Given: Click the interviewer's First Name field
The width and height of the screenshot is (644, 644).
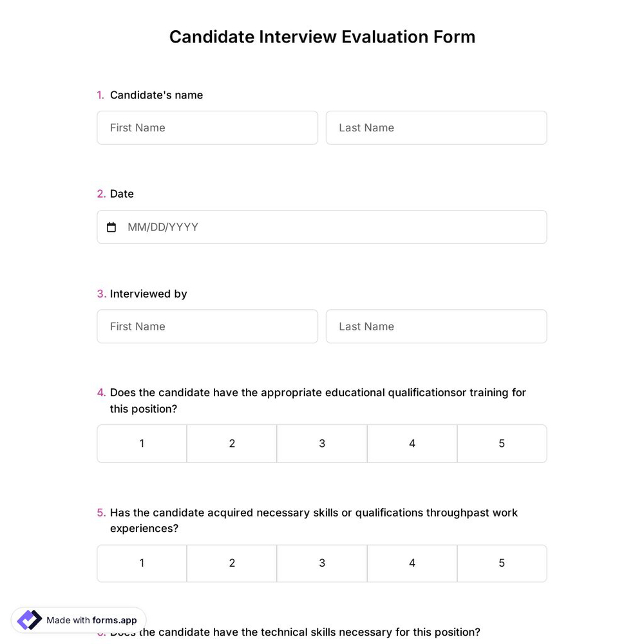Looking at the screenshot, I should coord(207,327).
